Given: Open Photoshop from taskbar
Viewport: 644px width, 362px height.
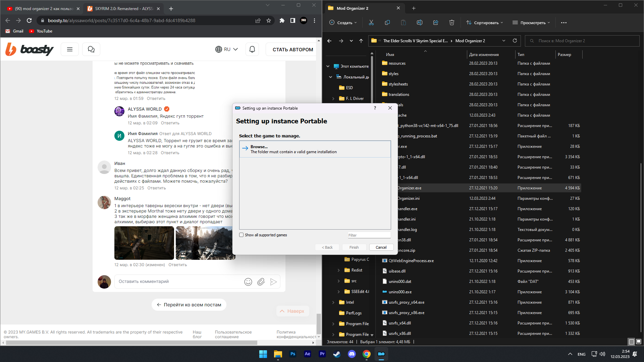Looking at the screenshot, I should click(x=292, y=354).
